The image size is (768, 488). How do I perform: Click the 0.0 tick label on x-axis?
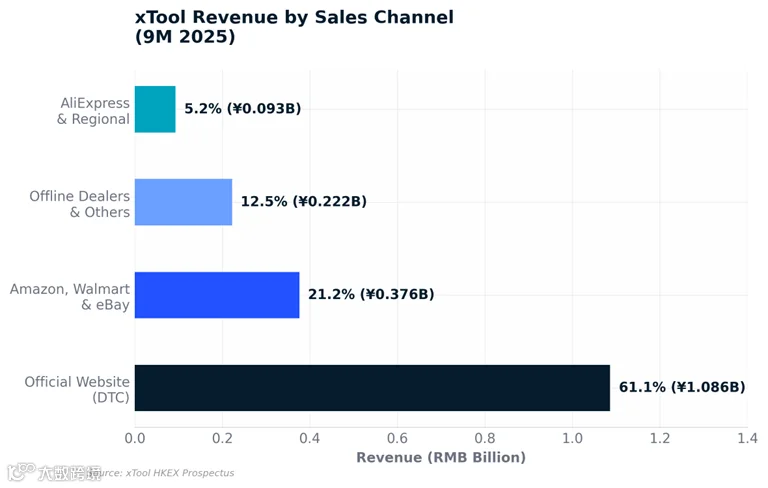coord(135,438)
